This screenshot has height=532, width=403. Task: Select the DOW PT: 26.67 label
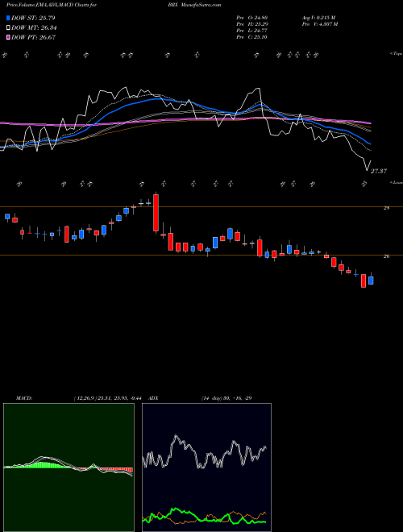(34, 37)
